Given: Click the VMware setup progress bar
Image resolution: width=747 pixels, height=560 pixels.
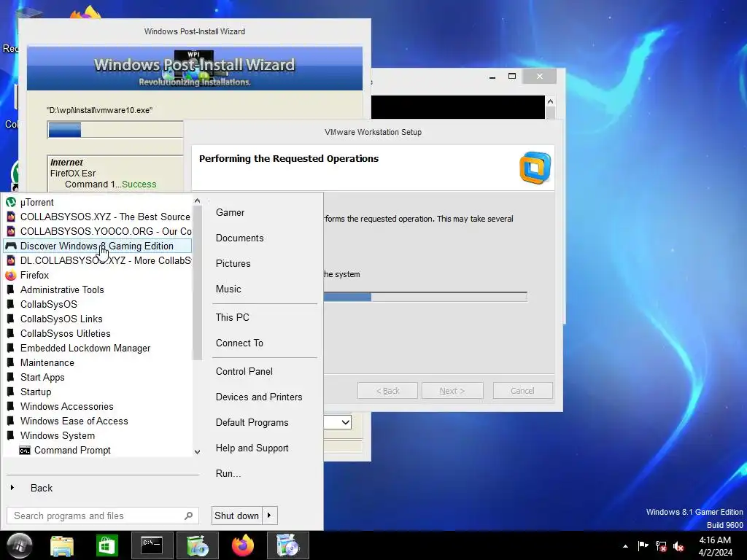Looking at the screenshot, I should tap(425, 297).
